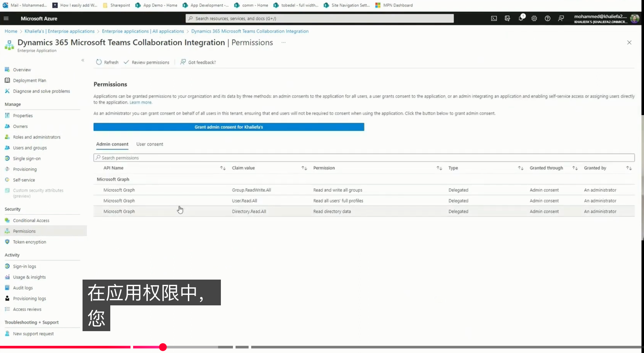Open Overview in the left menu
This screenshot has height=353, width=644.
point(22,70)
